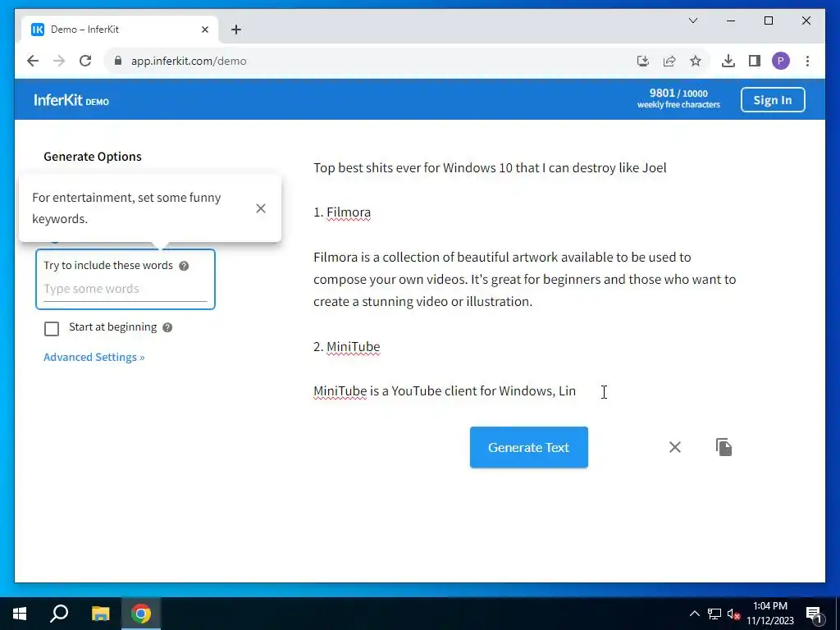Click the browser forward arrow

[x=59, y=61]
